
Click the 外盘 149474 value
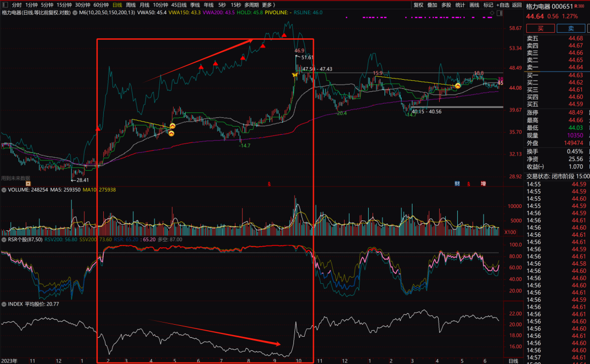574,143
